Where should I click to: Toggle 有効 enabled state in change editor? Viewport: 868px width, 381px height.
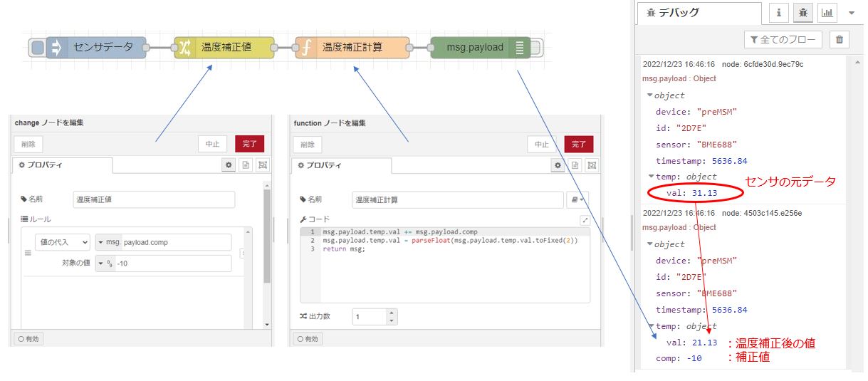[30, 339]
